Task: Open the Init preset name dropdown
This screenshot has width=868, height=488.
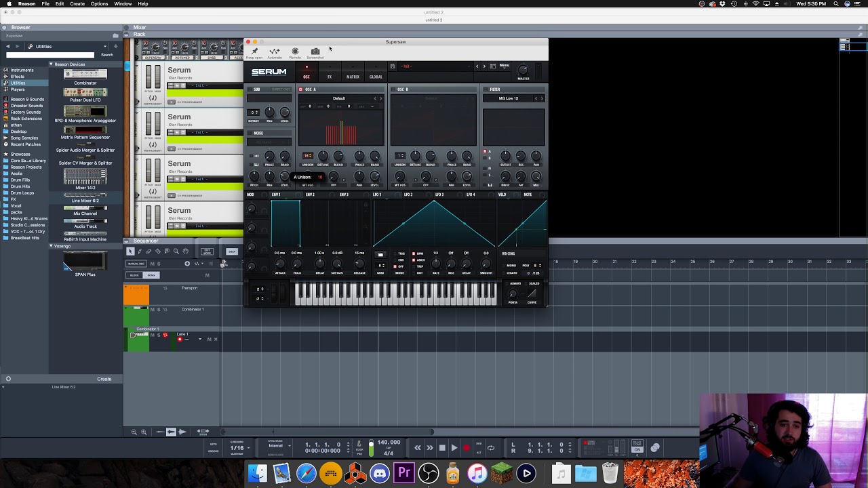Action: pyautogui.click(x=437, y=66)
